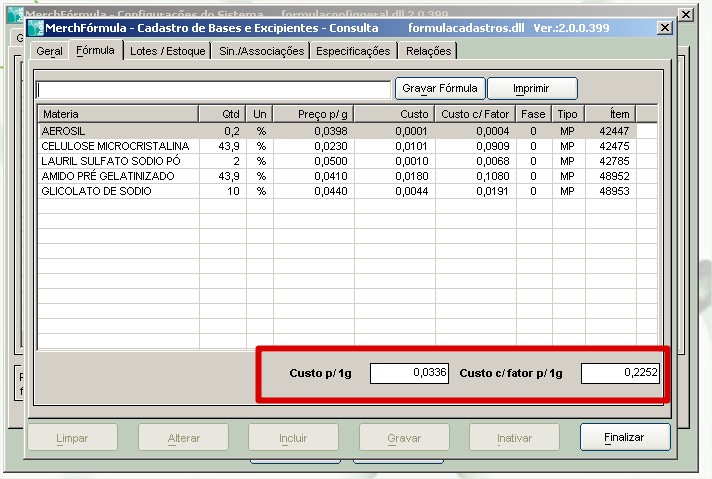Click the Custo c/ fator p/ 1g field

pos(620,373)
